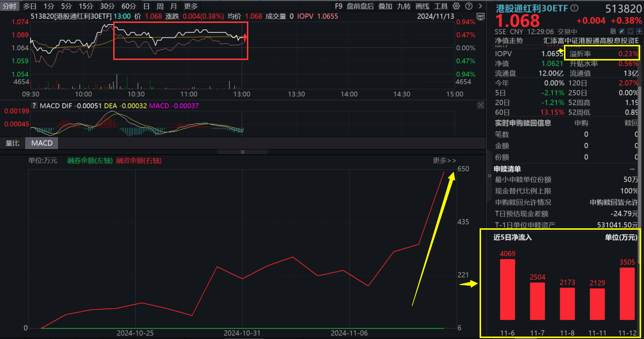Expand hidden toolbar items via right chevron
This screenshot has width=644, height=339.
point(480,6)
